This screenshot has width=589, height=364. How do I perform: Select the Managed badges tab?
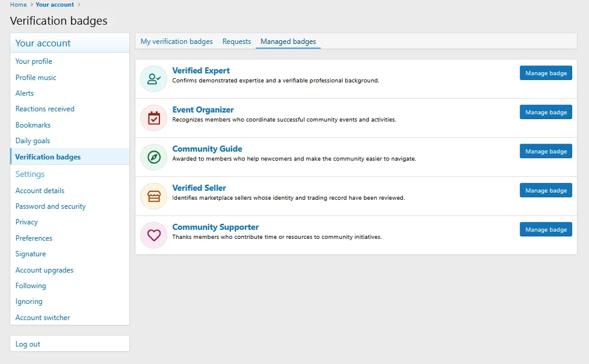[288, 42]
